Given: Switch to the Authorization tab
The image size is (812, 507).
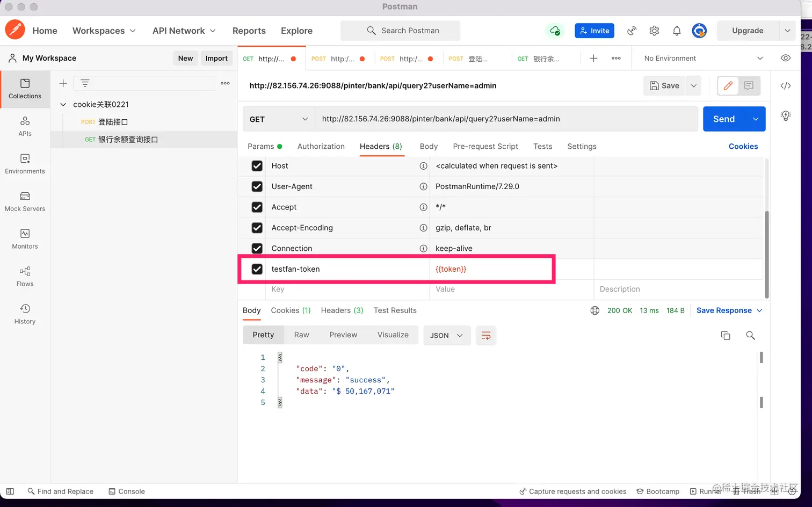Looking at the screenshot, I should click(321, 146).
